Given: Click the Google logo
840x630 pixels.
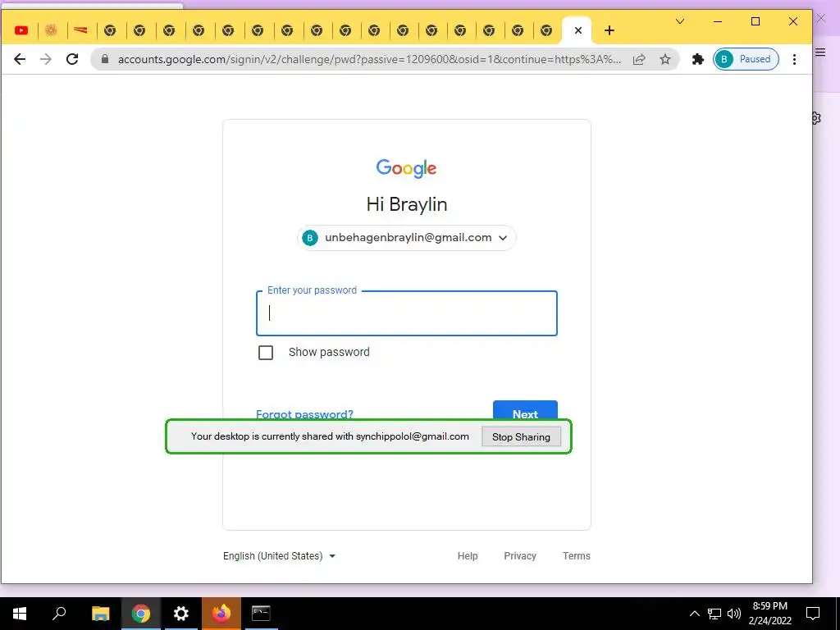Looking at the screenshot, I should 406,168.
